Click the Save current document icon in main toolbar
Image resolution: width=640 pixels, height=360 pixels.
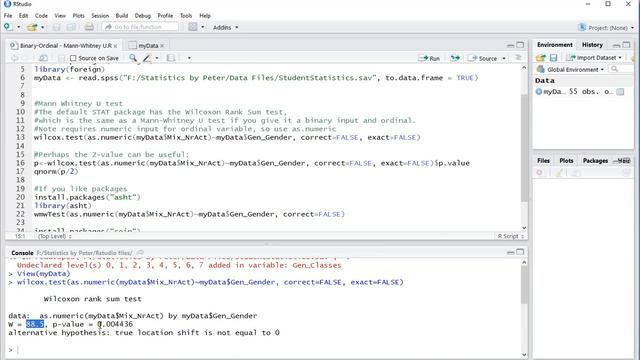pos(57,27)
